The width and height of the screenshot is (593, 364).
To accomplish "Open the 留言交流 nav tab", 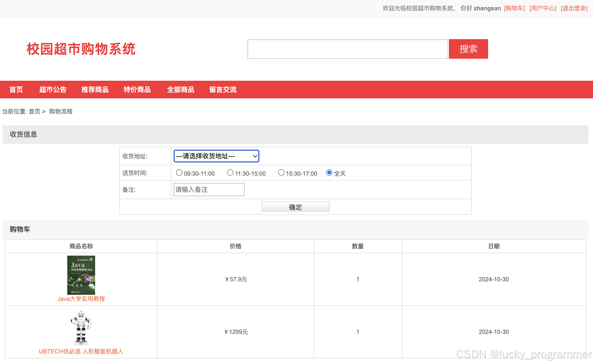I will 223,90.
